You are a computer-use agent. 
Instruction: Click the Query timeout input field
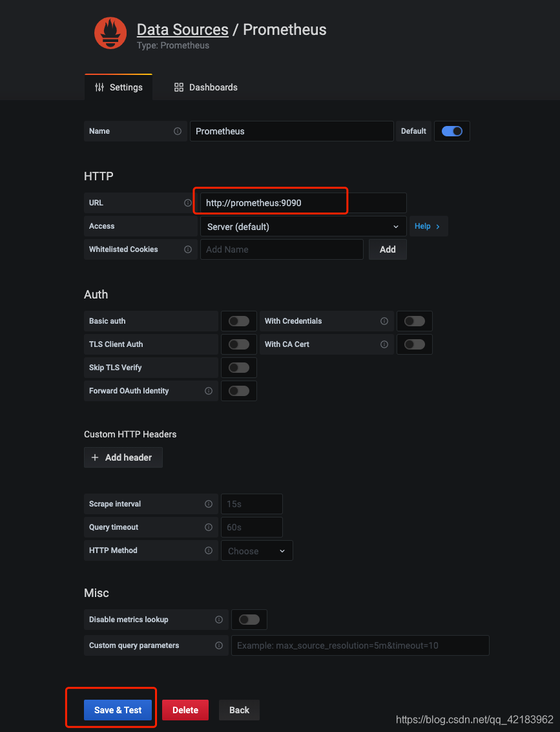coord(251,527)
